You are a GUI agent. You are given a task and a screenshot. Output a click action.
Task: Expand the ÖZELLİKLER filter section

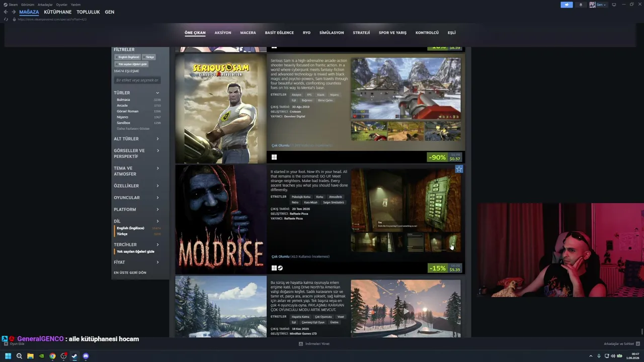pos(136,186)
